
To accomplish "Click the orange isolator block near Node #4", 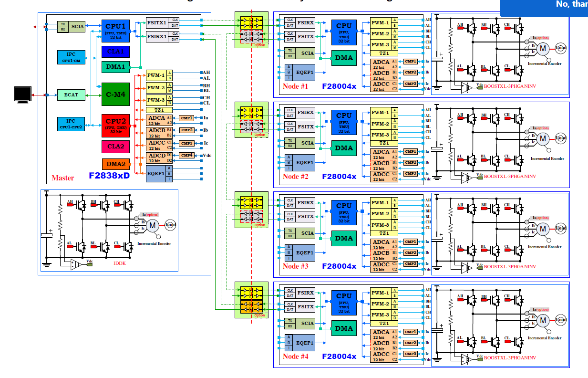I will (x=251, y=306).
